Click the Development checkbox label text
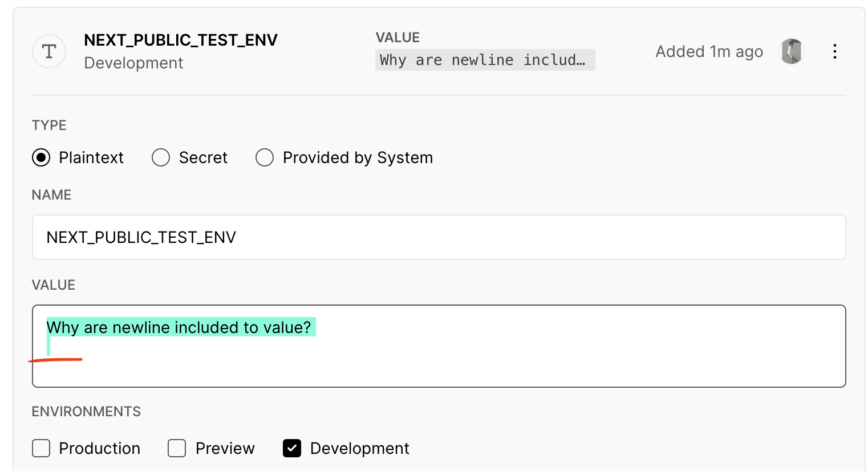Screen dimensions: 868x471 tap(359, 449)
